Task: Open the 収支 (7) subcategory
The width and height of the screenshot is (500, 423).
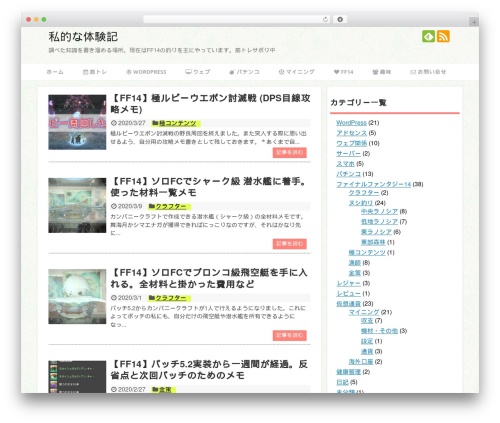Action: click(367, 321)
